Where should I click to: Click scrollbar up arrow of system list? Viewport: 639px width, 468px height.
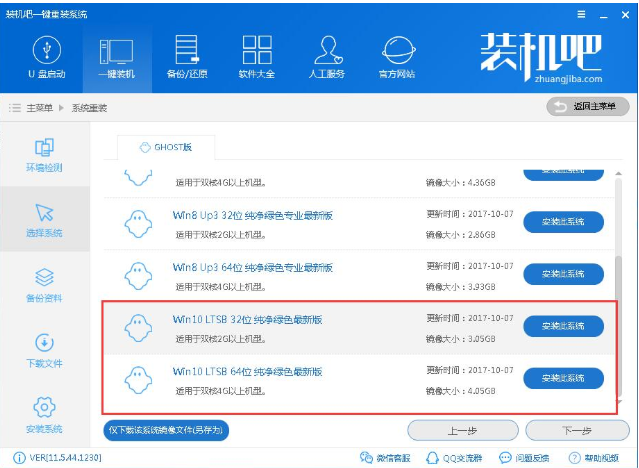619,174
